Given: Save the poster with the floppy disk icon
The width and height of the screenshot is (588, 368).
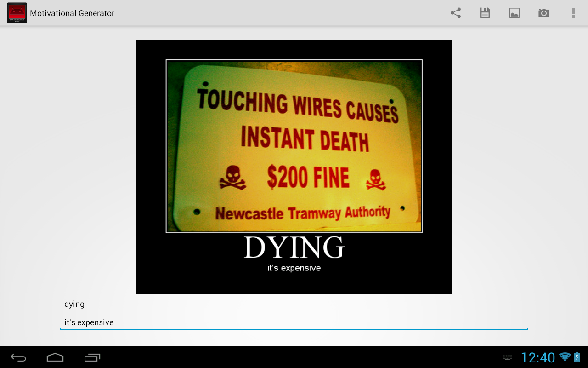Looking at the screenshot, I should pos(485,13).
